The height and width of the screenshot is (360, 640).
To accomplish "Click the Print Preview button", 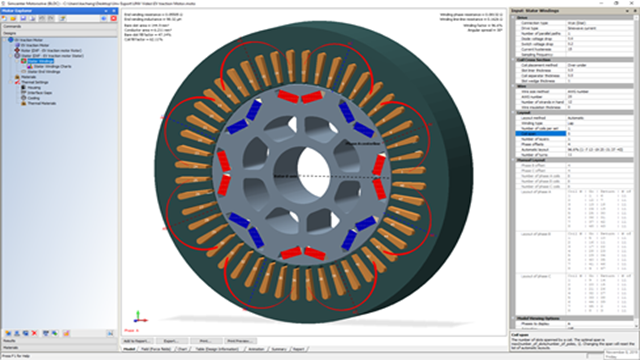I will tap(240, 341).
